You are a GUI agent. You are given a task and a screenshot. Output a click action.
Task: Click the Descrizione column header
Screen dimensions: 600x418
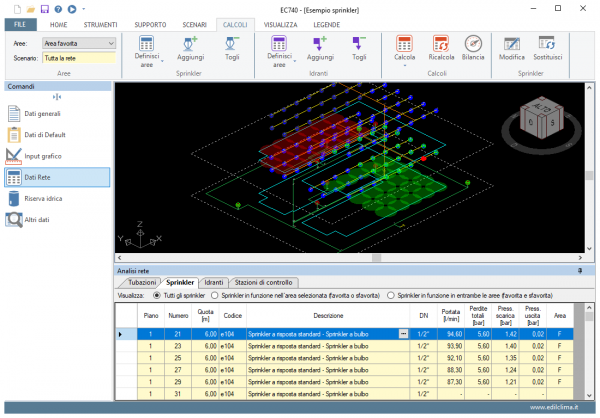[328, 315]
